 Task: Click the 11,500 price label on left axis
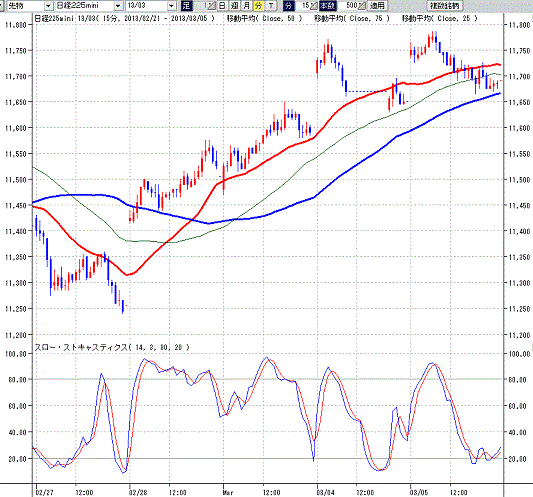pos(16,179)
